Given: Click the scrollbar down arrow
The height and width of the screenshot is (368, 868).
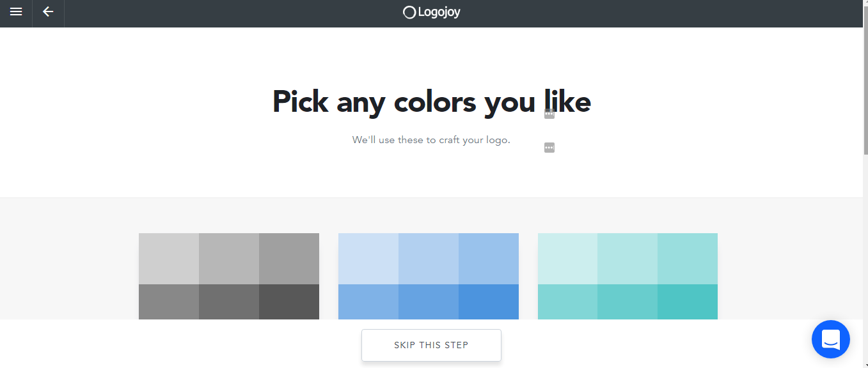Looking at the screenshot, I should tap(865, 364).
